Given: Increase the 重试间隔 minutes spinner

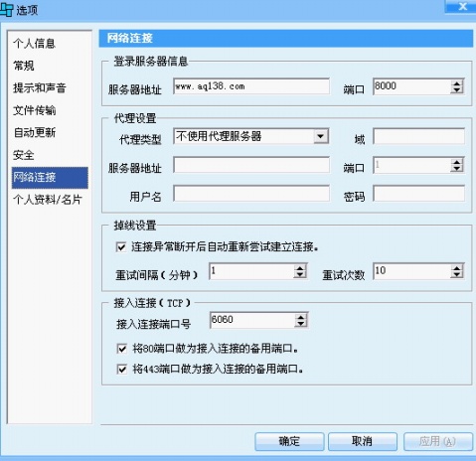Looking at the screenshot, I should pyautogui.click(x=300, y=268).
